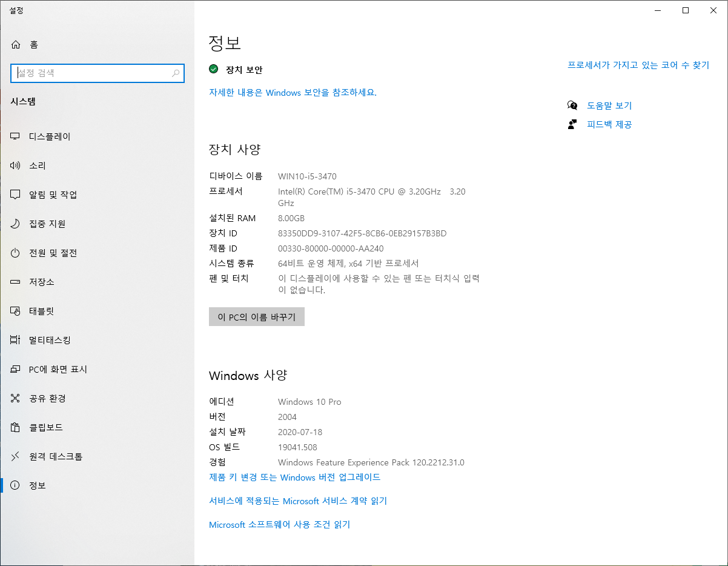Select 전원 및 절전 in the sidebar

pos(97,253)
